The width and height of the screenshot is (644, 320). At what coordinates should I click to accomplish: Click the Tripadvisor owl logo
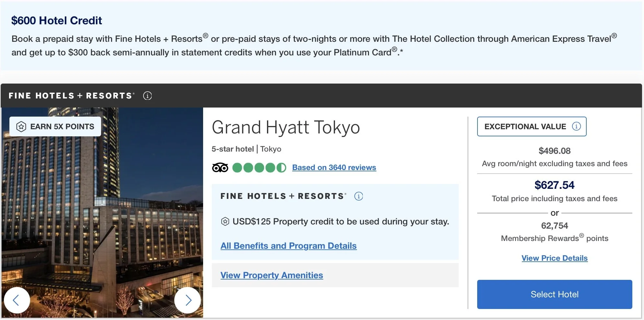pyautogui.click(x=220, y=167)
